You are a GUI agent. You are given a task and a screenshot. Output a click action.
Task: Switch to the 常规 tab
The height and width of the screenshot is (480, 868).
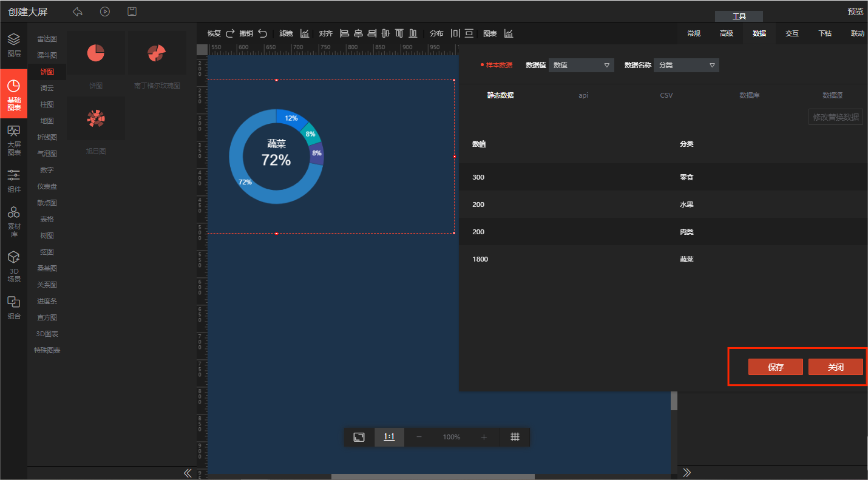(x=694, y=33)
